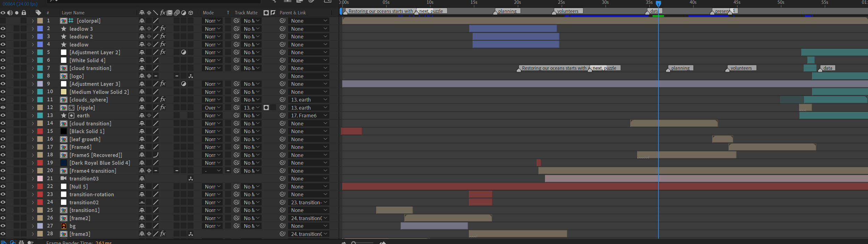868x244 pixels.
Task: Select the Frame4 transition layer
Action: pyautogui.click(x=93, y=171)
